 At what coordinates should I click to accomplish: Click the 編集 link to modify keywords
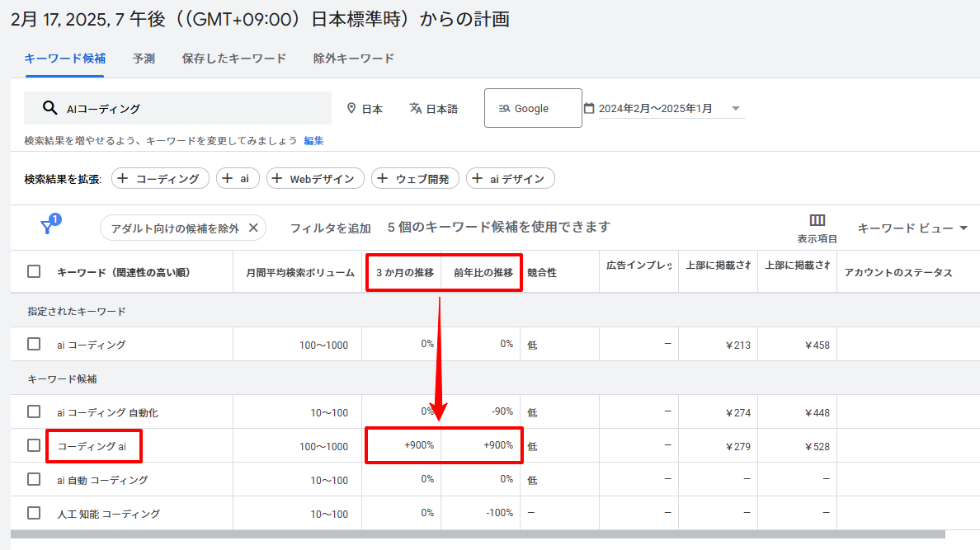(x=312, y=140)
